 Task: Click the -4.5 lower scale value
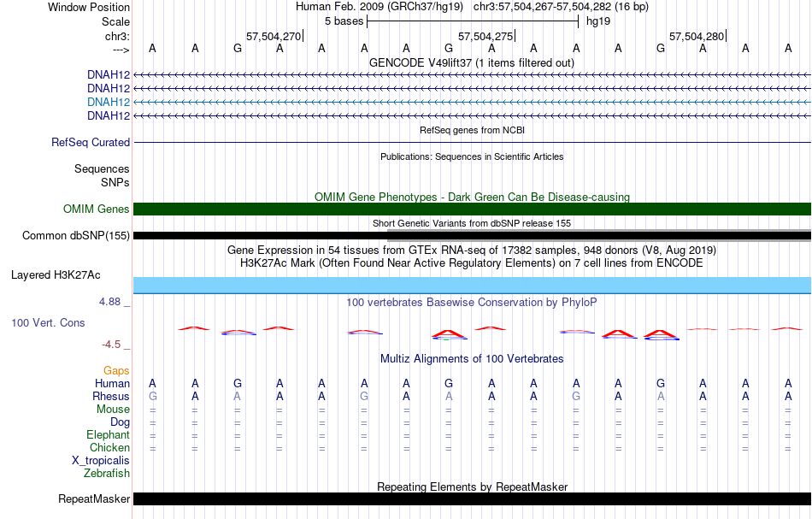pos(111,345)
